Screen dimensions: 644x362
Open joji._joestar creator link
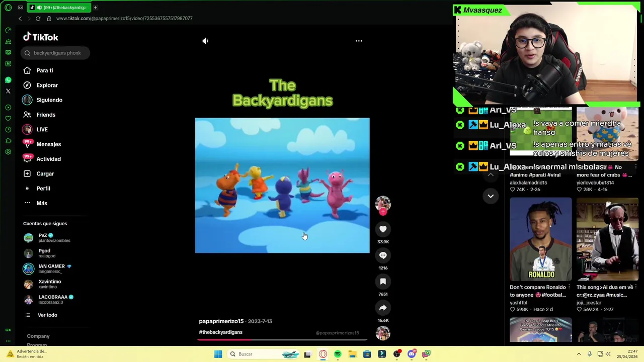(x=589, y=303)
